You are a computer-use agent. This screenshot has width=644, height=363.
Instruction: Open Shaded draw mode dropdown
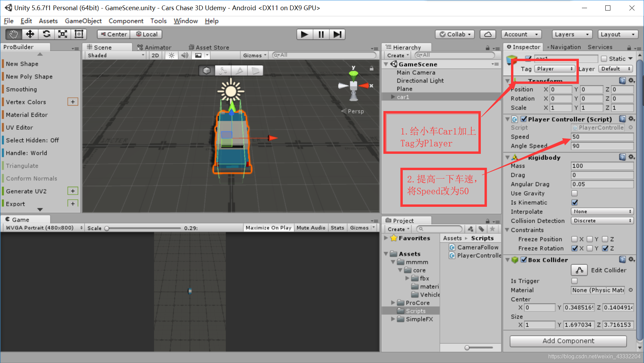point(116,55)
